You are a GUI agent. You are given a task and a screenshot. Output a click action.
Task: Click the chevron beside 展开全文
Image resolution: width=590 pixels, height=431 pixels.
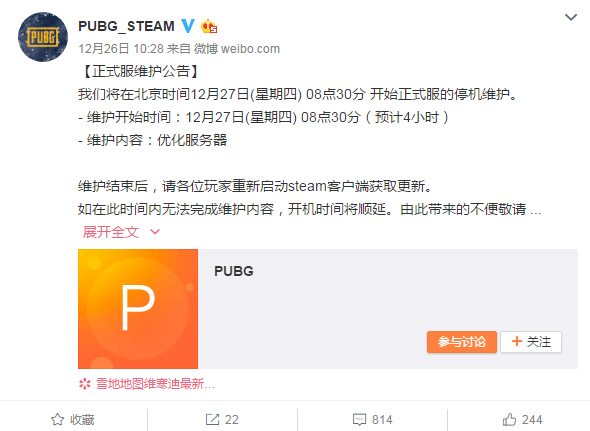pos(155,232)
